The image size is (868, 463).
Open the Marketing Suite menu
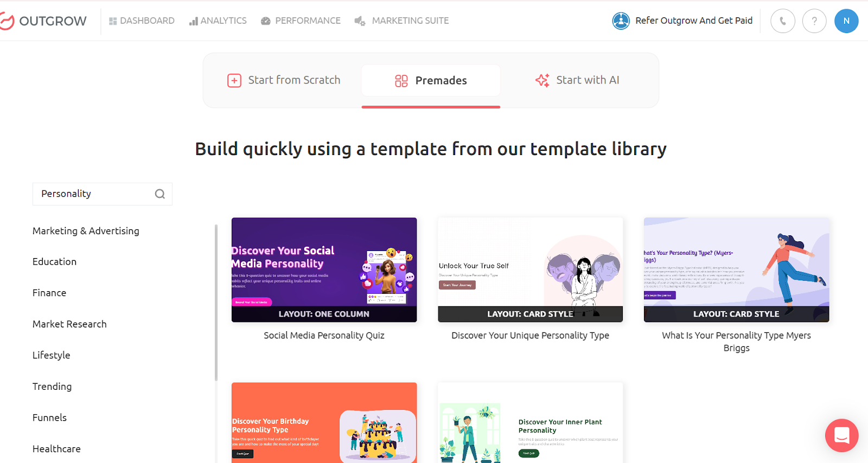pos(401,21)
